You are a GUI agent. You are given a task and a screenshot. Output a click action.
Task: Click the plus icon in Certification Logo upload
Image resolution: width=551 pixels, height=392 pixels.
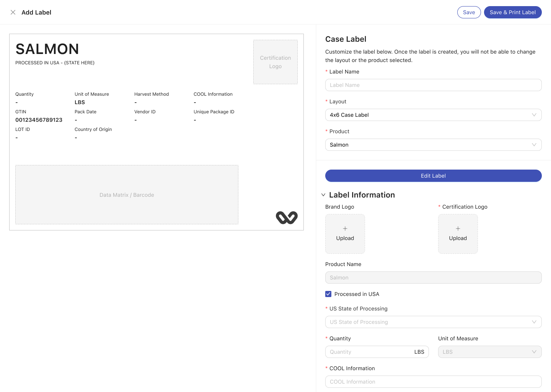[x=458, y=229]
